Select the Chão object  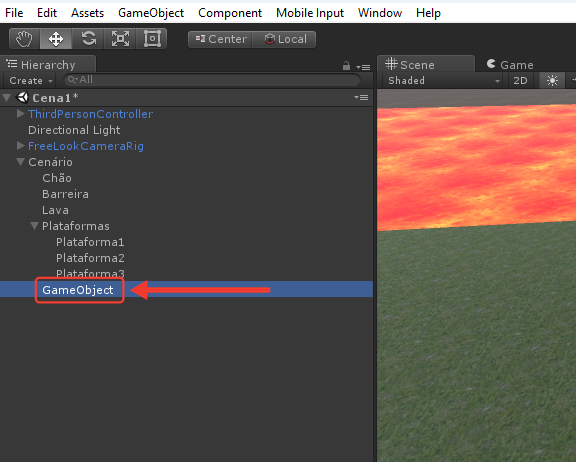[x=57, y=178]
